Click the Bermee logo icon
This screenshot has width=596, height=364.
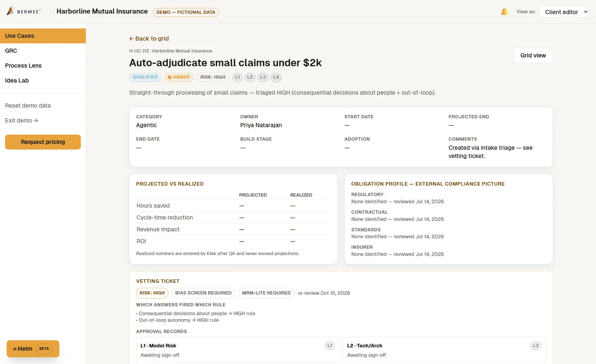point(11,11)
